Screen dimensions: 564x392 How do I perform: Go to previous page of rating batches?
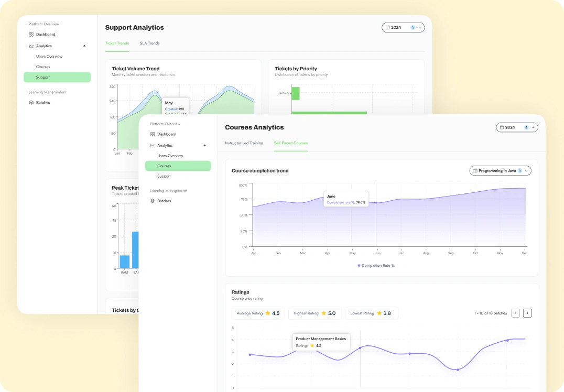click(515, 313)
